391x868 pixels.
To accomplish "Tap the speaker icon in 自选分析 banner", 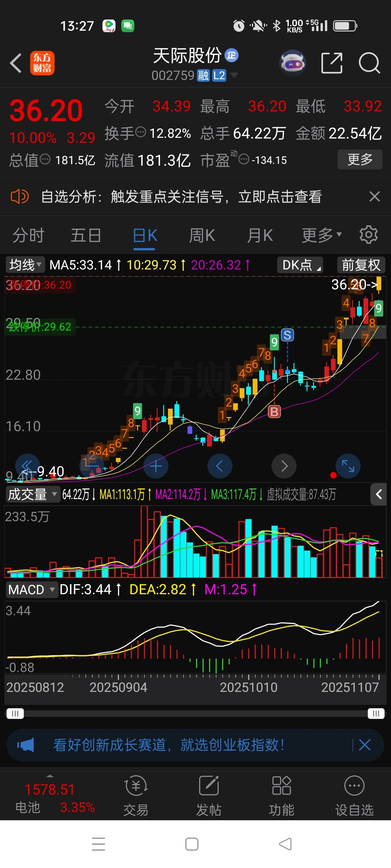I will pyautogui.click(x=20, y=197).
